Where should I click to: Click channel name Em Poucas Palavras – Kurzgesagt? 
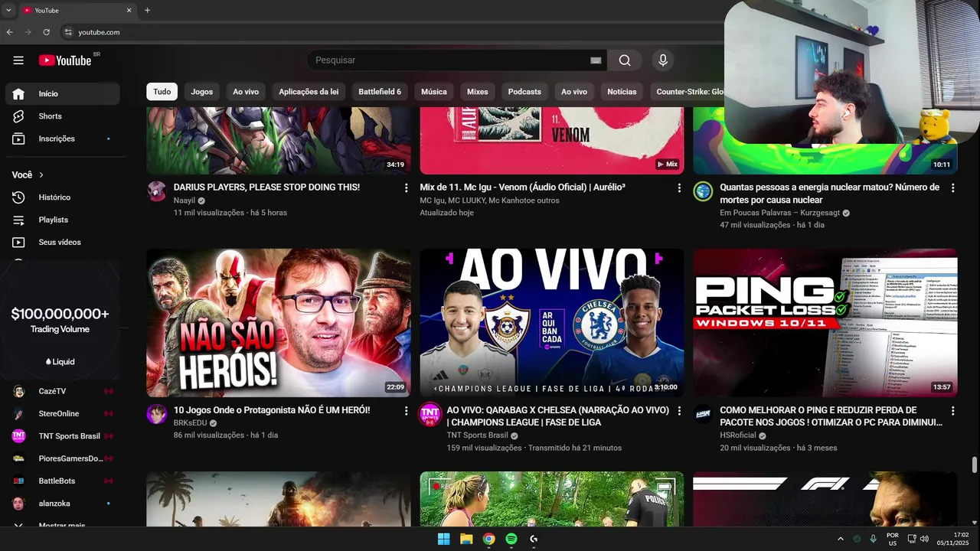pyautogui.click(x=779, y=213)
